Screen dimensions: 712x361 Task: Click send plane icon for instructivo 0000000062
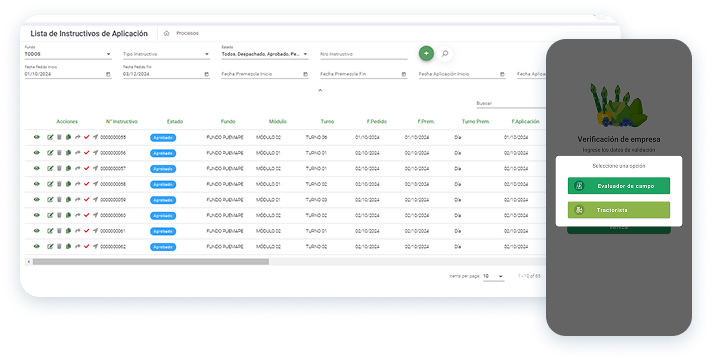95,247
